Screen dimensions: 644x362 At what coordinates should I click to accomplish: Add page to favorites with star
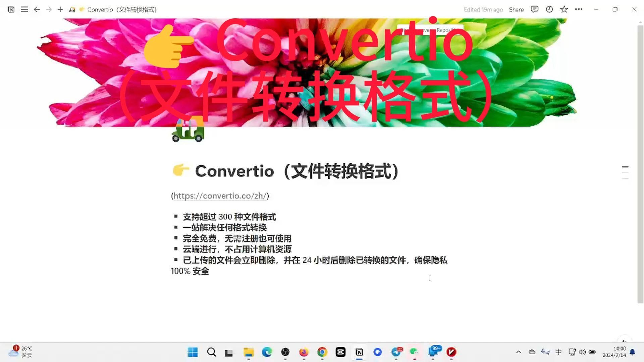click(564, 9)
